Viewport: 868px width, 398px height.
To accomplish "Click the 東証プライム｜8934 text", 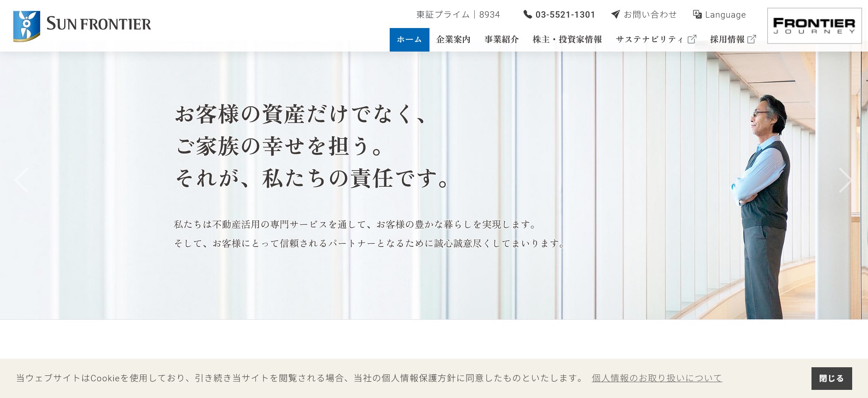I will [x=458, y=15].
